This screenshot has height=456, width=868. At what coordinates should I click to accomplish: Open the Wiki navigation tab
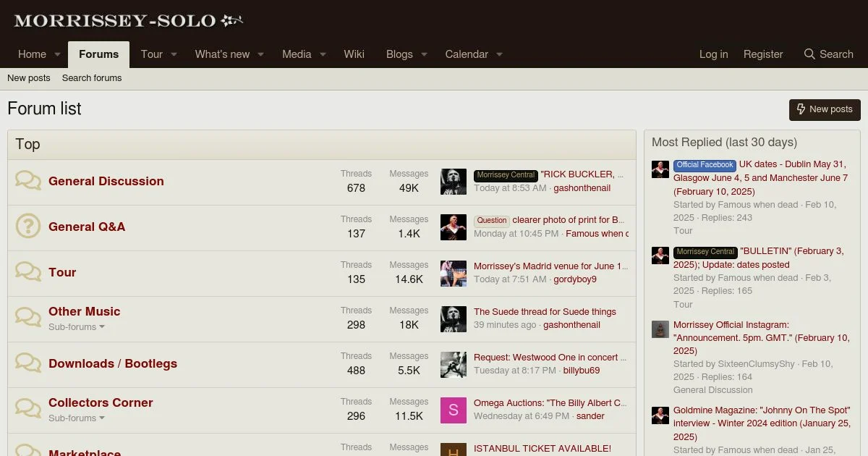pyautogui.click(x=354, y=54)
